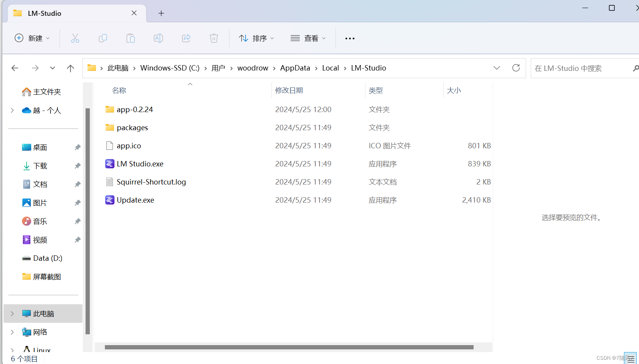Click the Delete trash icon

click(x=214, y=38)
